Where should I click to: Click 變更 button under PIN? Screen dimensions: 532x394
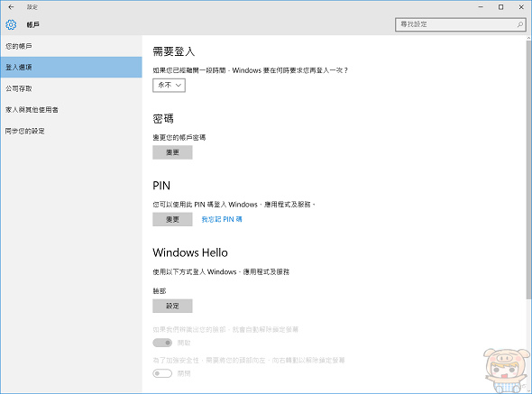click(x=172, y=219)
